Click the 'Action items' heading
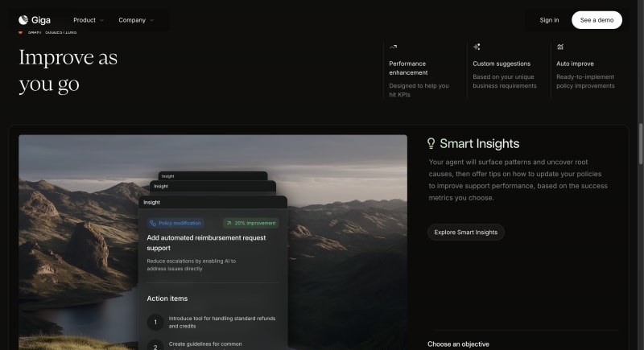Screen dimensions: 644x350 (x=167, y=299)
